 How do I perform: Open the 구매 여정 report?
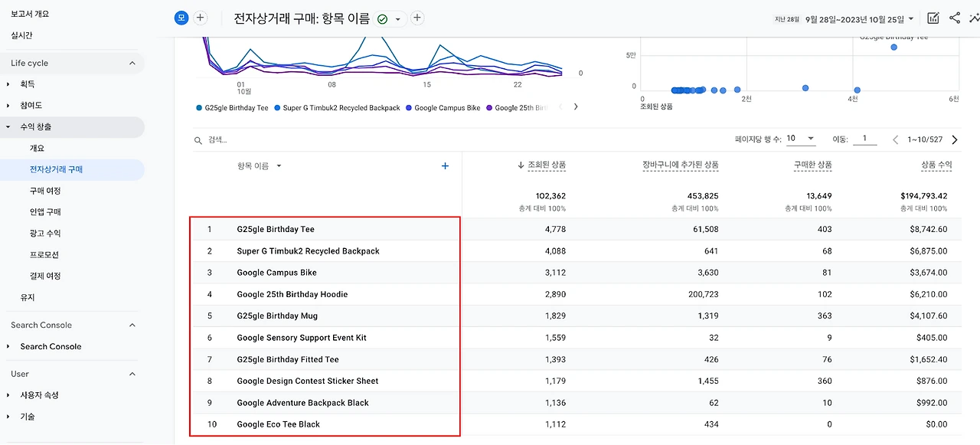45,191
